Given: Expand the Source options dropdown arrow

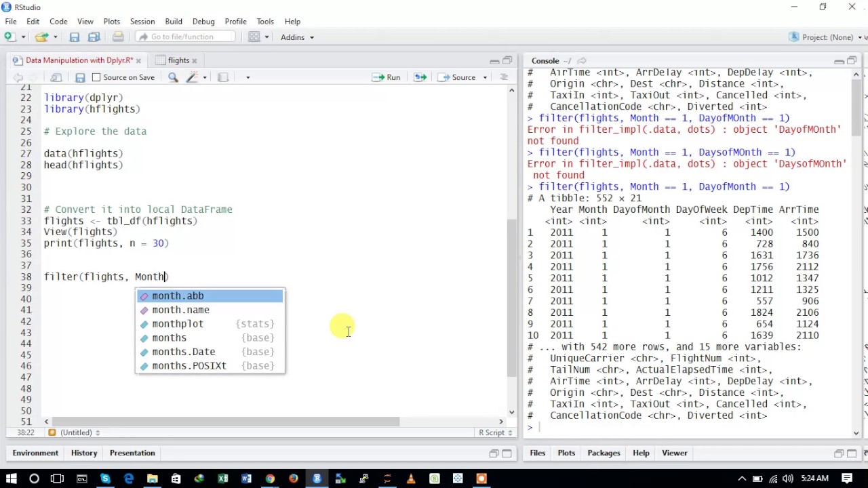Looking at the screenshot, I should [x=485, y=77].
